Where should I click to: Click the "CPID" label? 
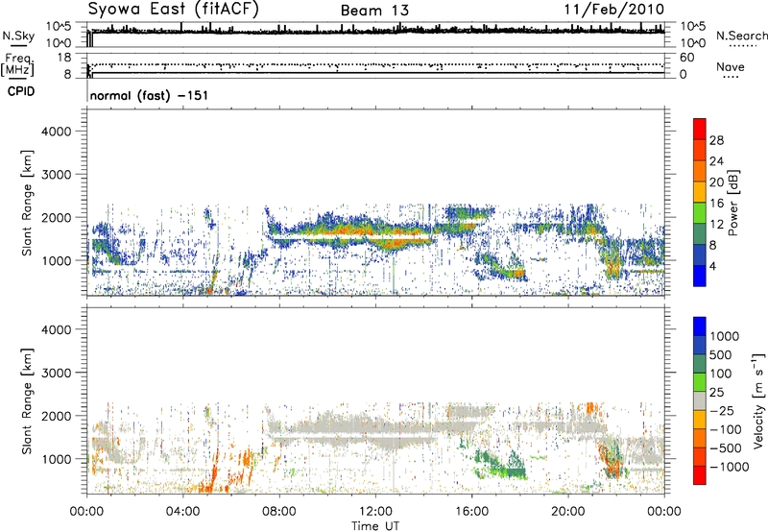click(20, 91)
